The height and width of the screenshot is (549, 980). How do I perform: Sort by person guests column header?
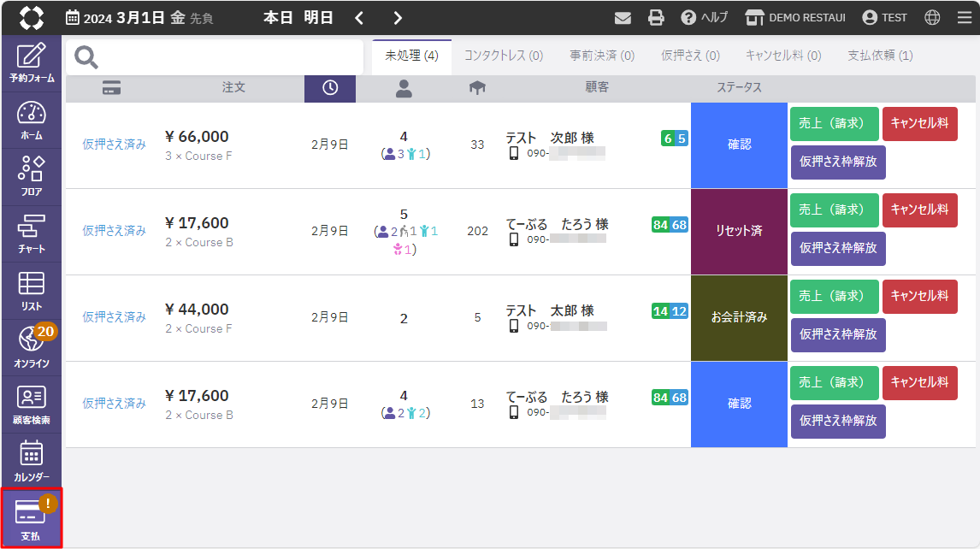coord(404,88)
